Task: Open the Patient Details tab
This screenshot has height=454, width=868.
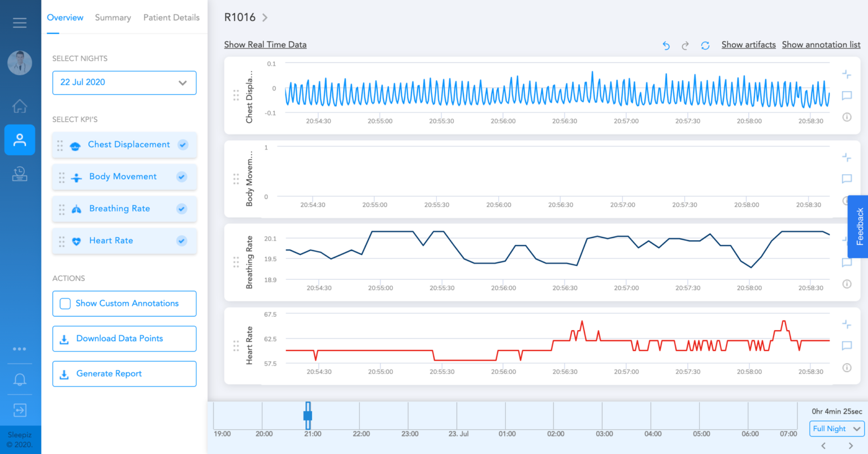Action: [171, 18]
